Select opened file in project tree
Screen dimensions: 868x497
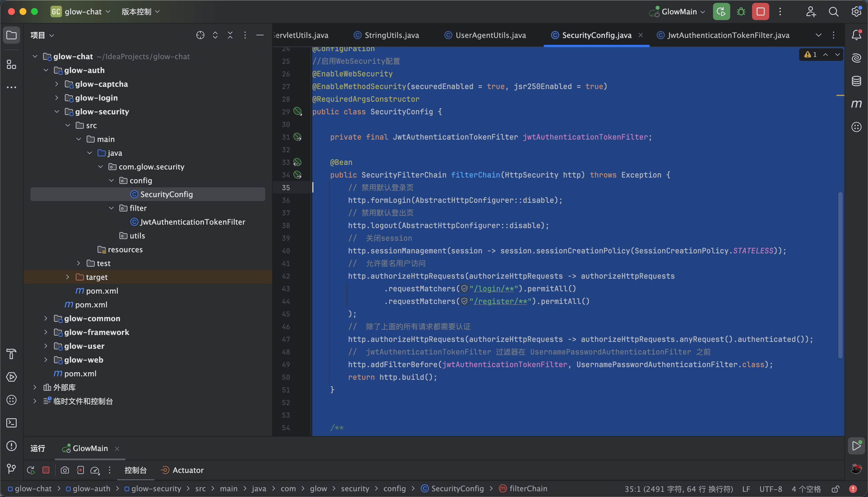(200, 35)
